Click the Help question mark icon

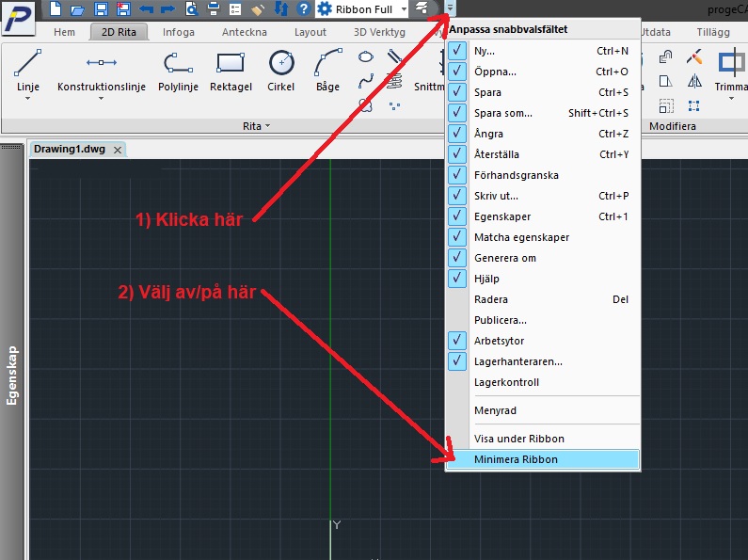click(303, 8)
